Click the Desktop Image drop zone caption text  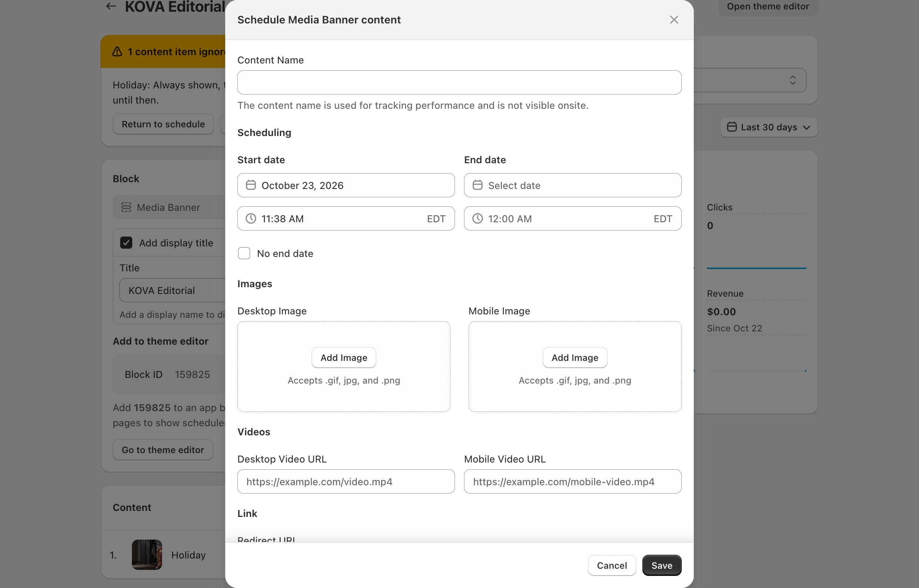coord(343,381)
